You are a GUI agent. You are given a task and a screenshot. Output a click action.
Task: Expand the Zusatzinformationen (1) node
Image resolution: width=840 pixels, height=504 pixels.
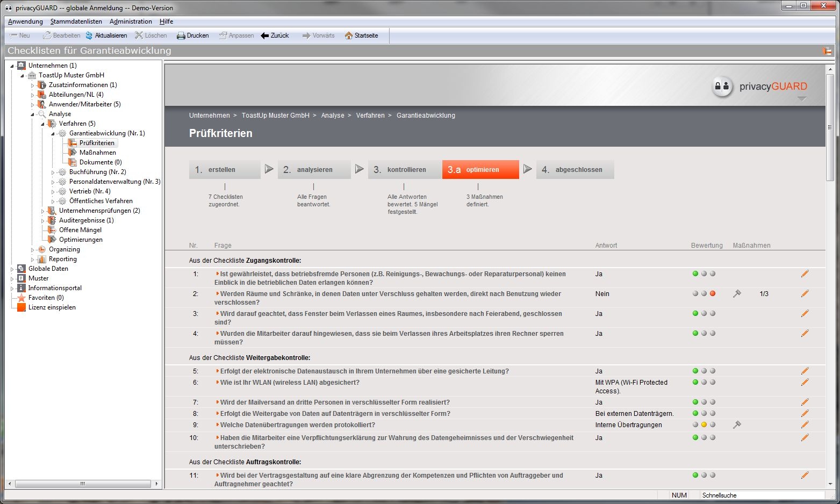point(32,85)
